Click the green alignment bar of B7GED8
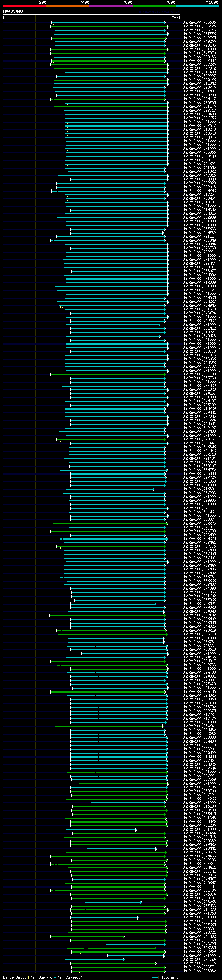 [x=108, y=531]
